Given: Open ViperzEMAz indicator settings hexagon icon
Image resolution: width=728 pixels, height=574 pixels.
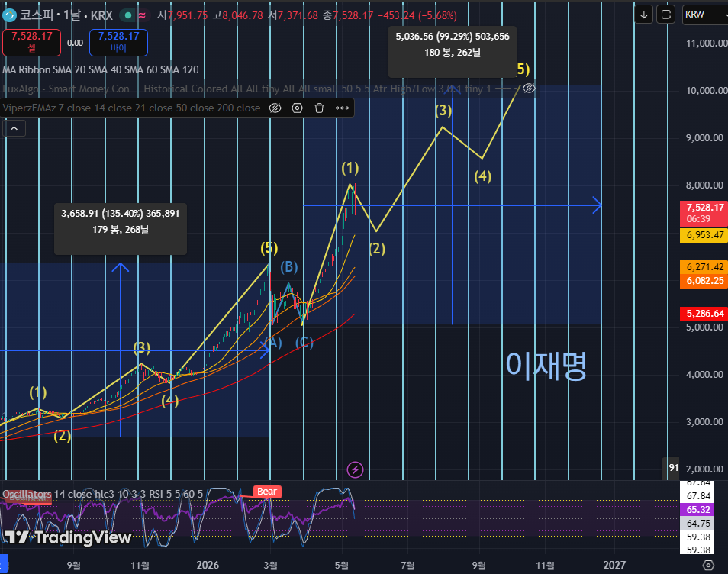Looking at the screenshot, I should [297, 108].
